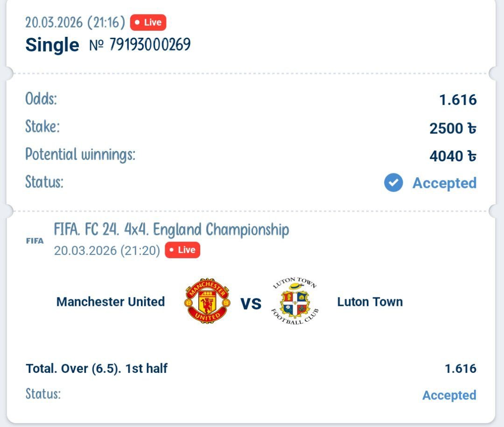The height and width of the screenshot is (427, 504).
Task: Click the 1.616 value in the Odds row
Action: (x=458, y=100)
